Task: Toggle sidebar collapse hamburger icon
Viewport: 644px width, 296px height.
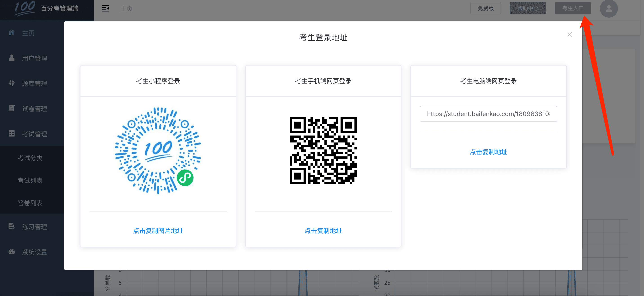Action: coord(105,9)
